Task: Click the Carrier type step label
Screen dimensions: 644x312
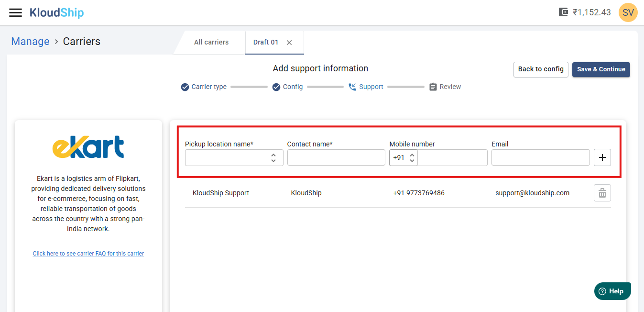Action: coord(209,87)
